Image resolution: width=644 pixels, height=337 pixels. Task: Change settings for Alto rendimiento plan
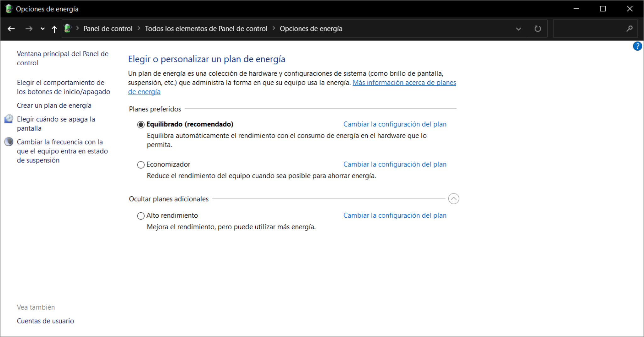click(x=395, y=215)
